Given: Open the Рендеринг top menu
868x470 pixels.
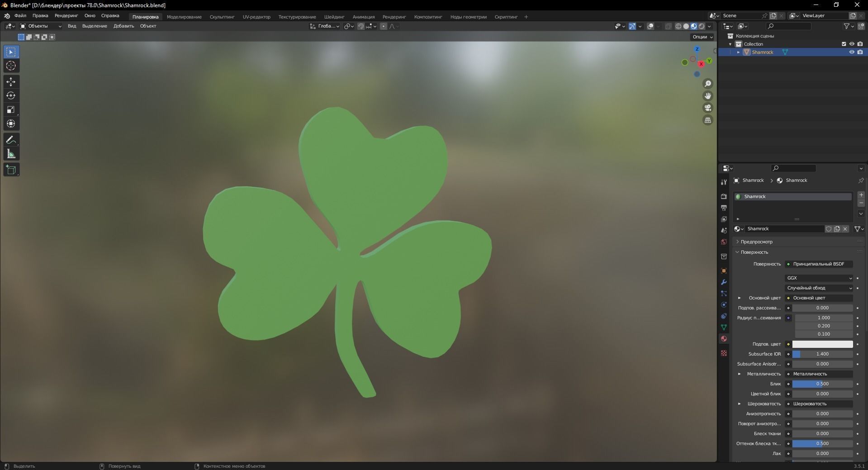Looking at the screenshot, I should [66, 16].
